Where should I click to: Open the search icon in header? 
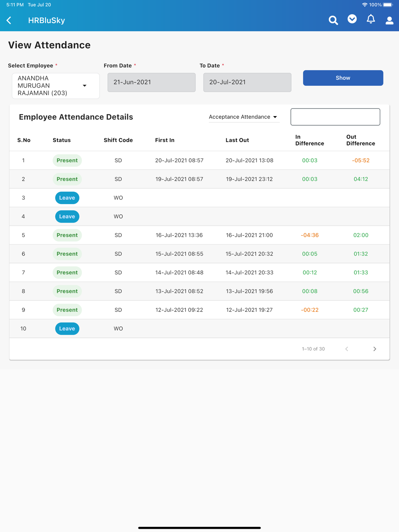(x=333, y=20)
